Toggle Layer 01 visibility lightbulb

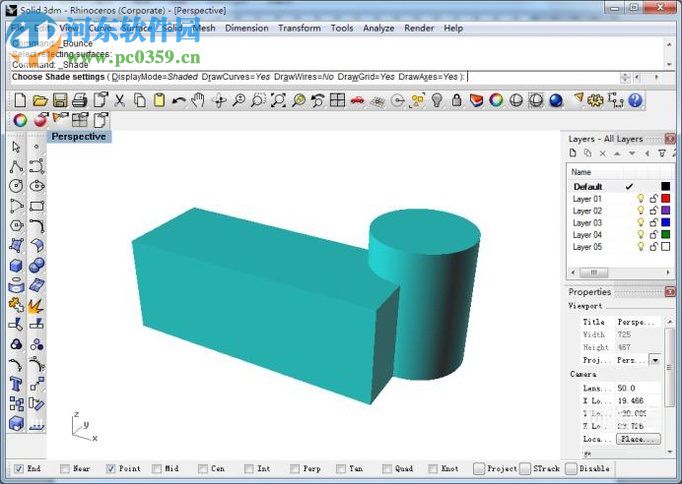coord(641,199)
